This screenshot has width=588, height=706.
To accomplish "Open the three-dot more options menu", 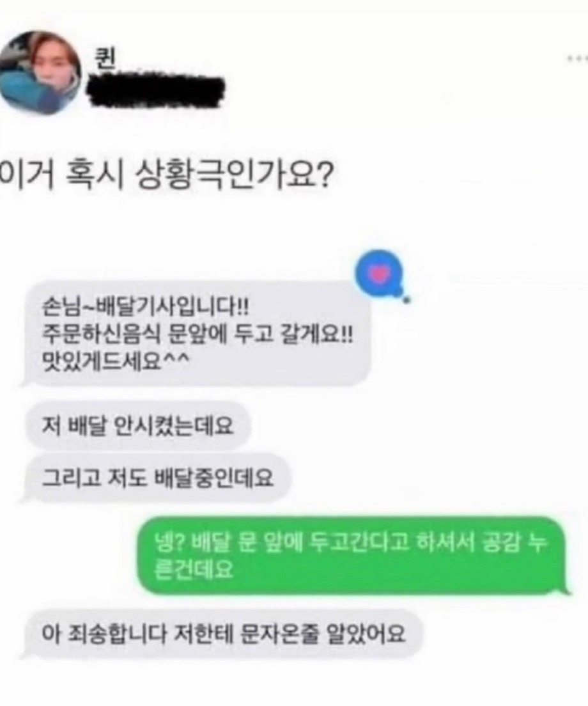I will pyautogui.click(x=578, y=58).
